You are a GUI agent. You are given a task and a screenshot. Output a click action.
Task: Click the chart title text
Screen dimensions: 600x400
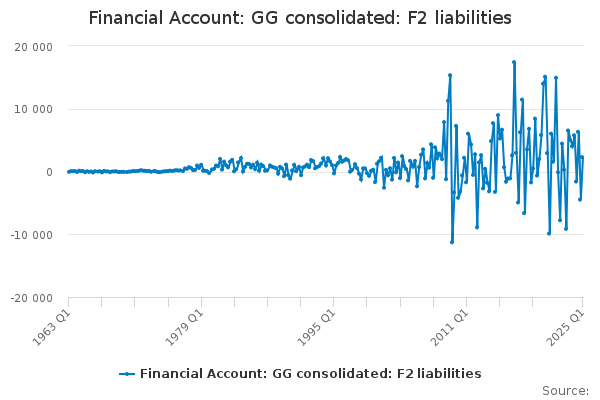point(300,18)
